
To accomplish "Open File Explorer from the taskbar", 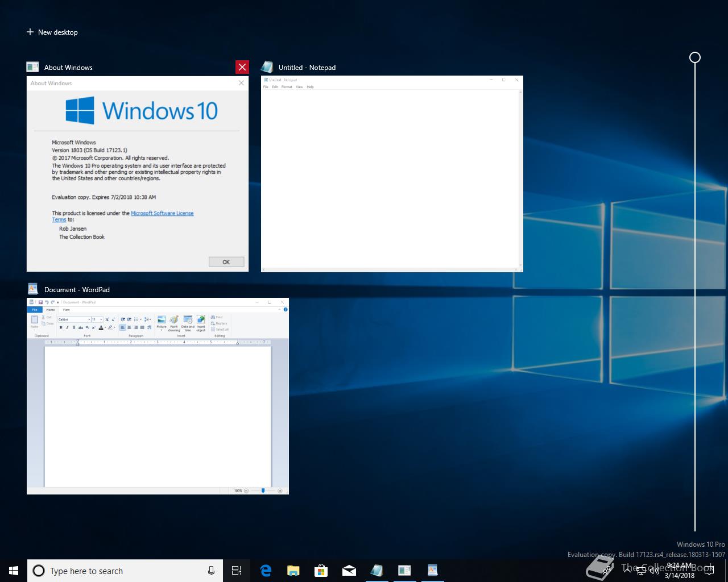I will tap(293, 571).
